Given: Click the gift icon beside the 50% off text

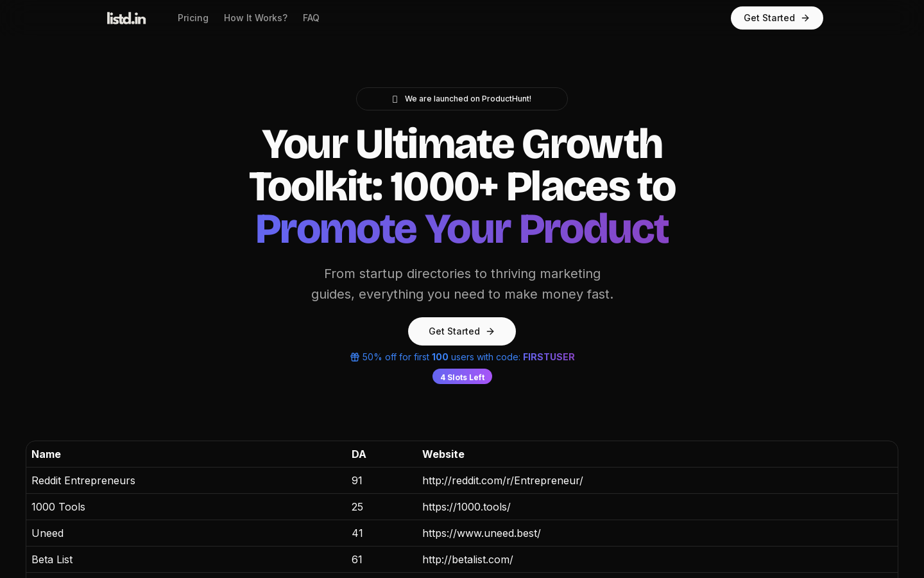Looking at the screenshot, I should [x=355, y=357].
